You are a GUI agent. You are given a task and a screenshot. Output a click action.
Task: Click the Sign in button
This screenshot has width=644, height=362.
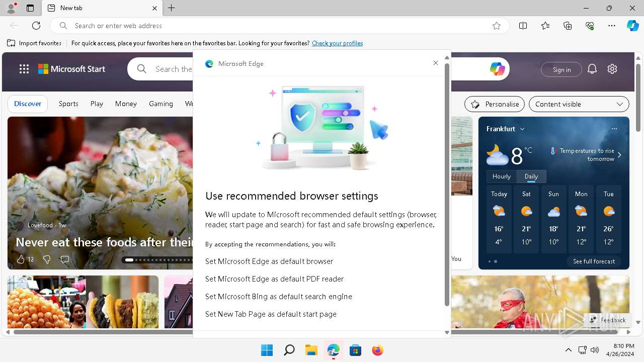tap(561, 69)
